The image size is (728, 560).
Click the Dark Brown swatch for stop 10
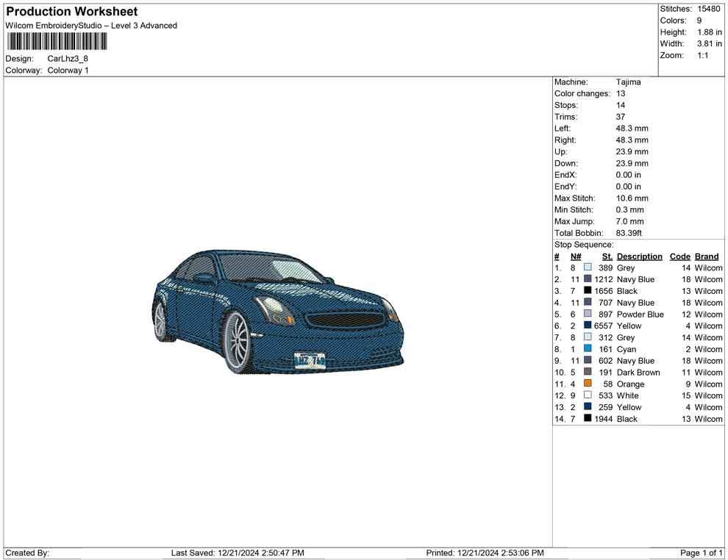588,373
